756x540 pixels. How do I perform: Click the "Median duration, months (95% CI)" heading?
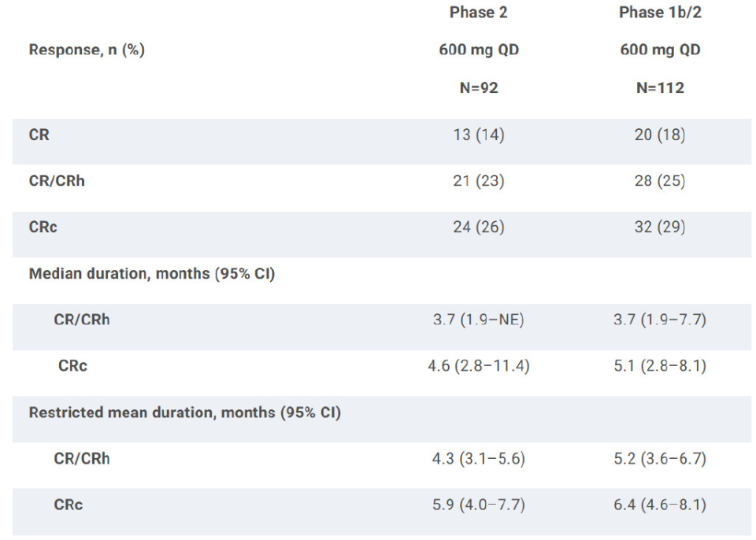[x=152, y=274]
